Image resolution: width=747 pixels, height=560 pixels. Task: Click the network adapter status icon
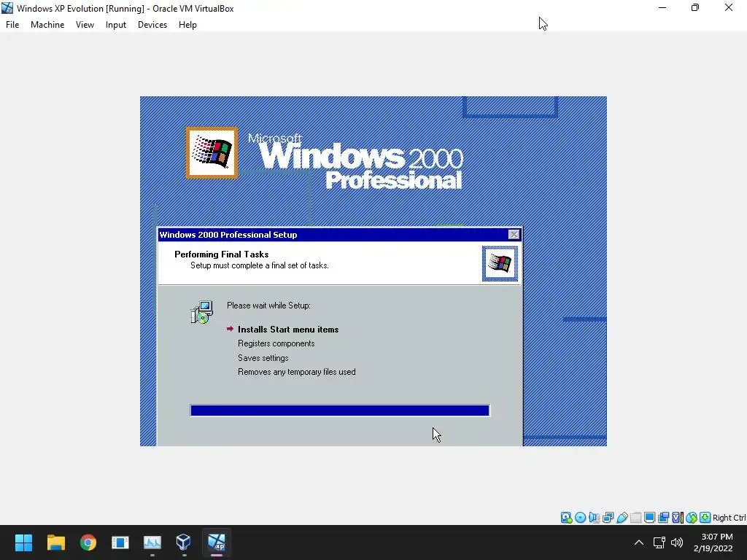point(608,518)
